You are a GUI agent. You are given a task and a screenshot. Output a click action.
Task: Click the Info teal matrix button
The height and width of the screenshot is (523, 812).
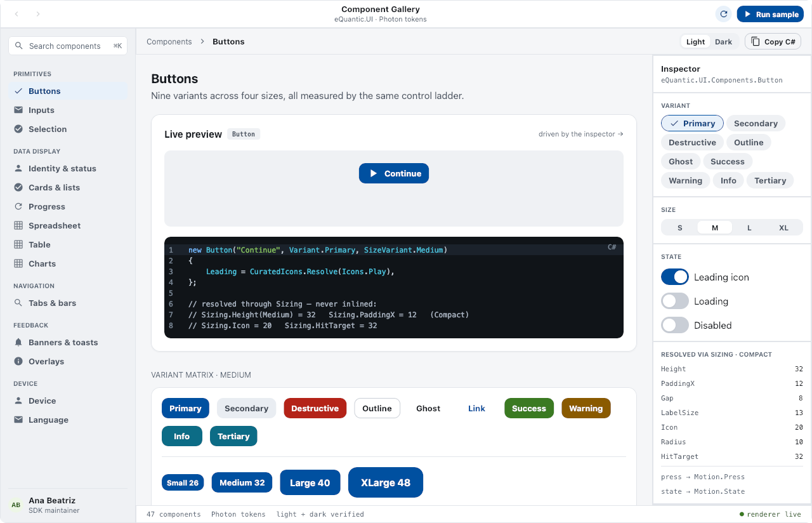(x=182, y=436)
